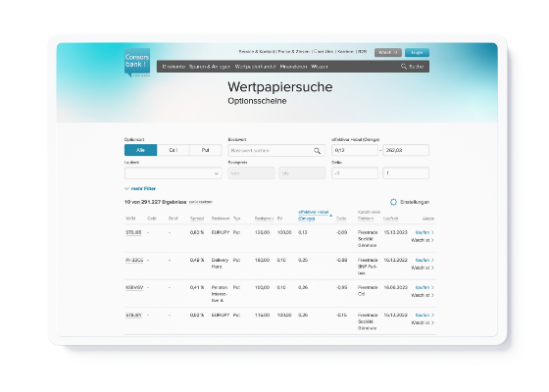The width and height of the screenshot is (549, 392).
Task: Click Watchlist in the Peloton Interactive row
Action: (423, 295)
